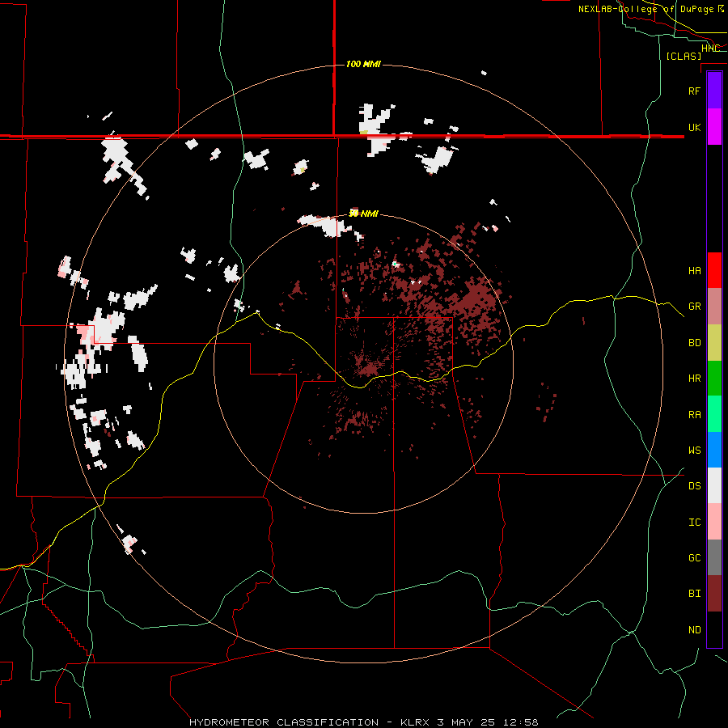Click the RA legend label
The width and height of the screenshot is (728, 728).
coord(694,415)
